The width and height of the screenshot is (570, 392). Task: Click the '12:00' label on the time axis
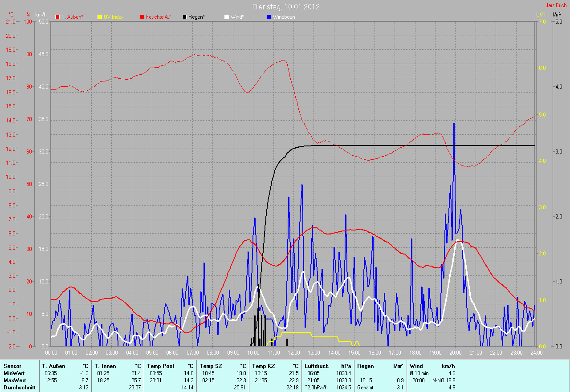click(293, 353)
